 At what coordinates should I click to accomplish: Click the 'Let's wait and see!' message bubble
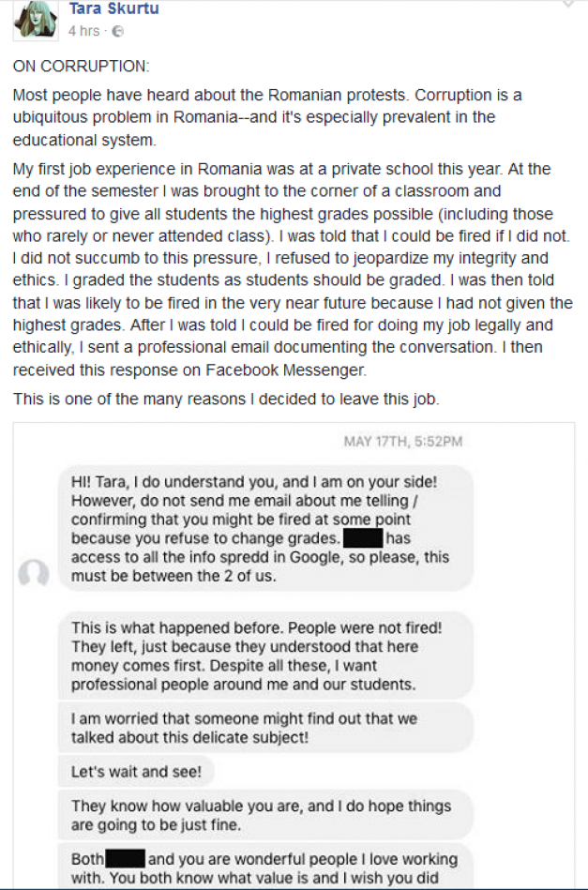point(137,773)
